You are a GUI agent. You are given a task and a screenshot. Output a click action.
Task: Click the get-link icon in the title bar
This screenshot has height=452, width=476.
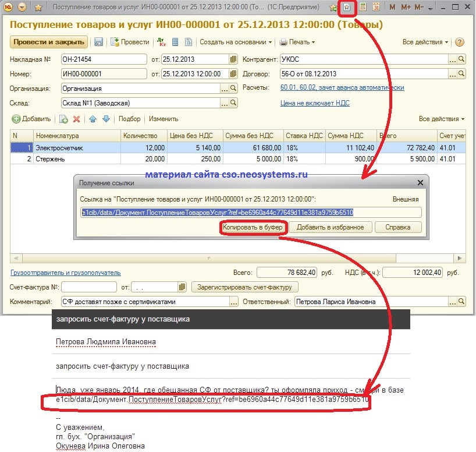click(347, 8)
